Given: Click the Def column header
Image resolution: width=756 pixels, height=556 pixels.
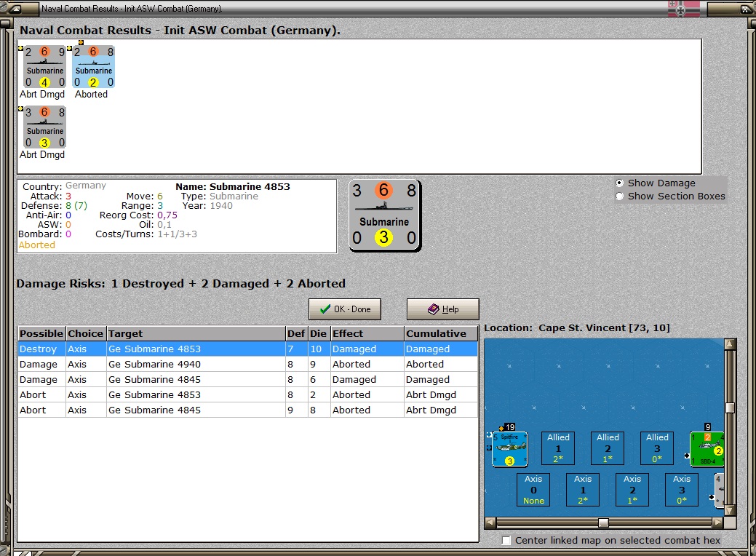Looking at the screenshot, I should [296, 334].
